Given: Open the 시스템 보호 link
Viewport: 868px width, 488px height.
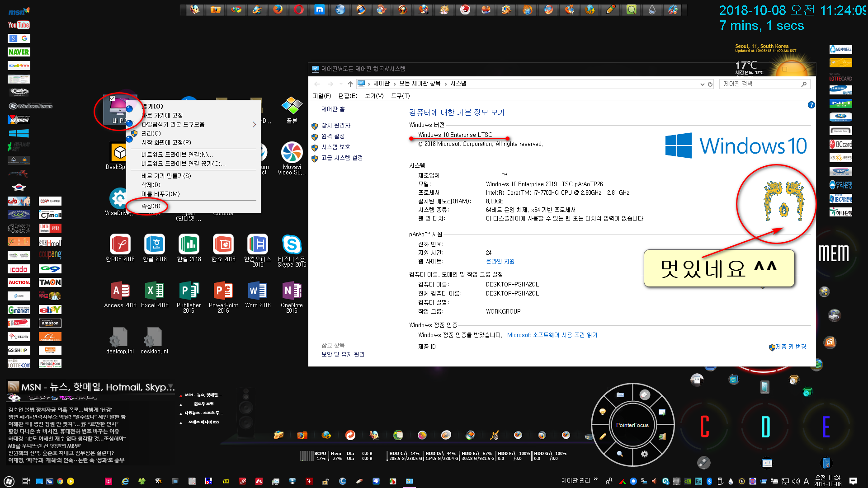Looking at the screenshot, I should tap(336, 147).
